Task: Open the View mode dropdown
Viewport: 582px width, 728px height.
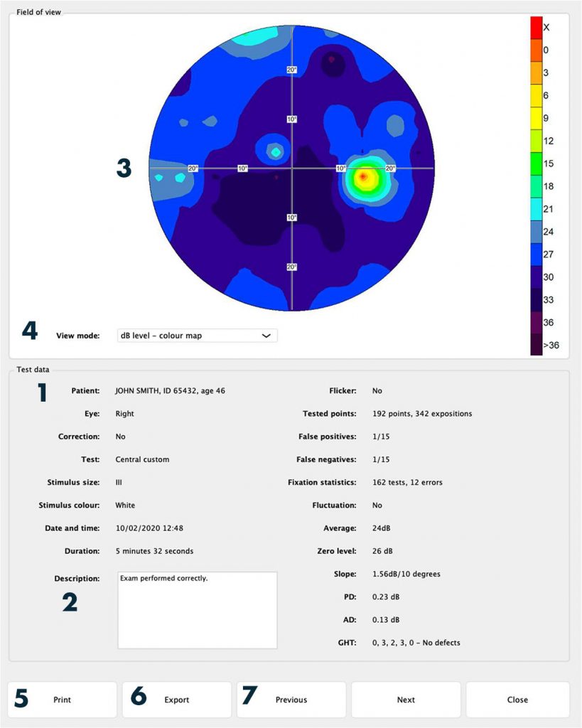Action: 198,336
